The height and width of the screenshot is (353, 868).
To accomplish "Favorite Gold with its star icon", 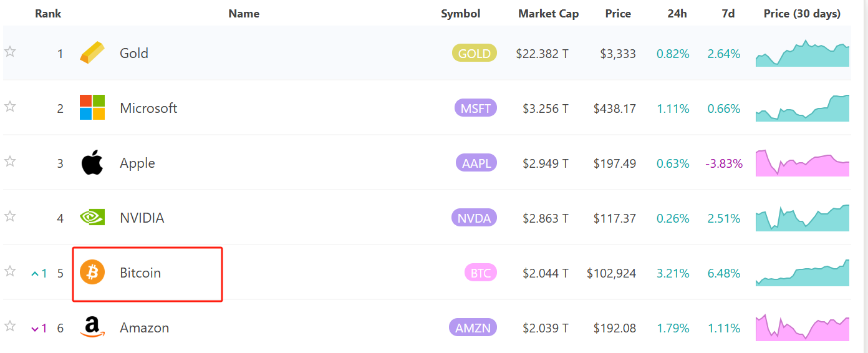I will [10, 52].
